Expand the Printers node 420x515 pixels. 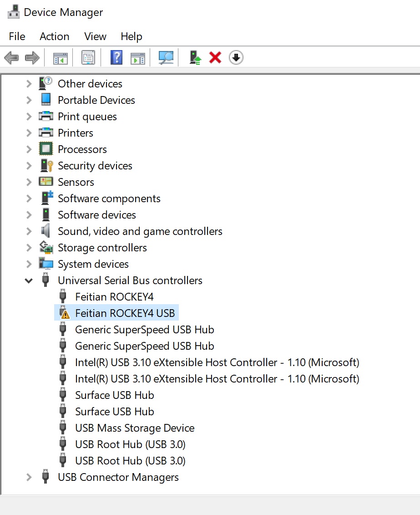point(29,133)
